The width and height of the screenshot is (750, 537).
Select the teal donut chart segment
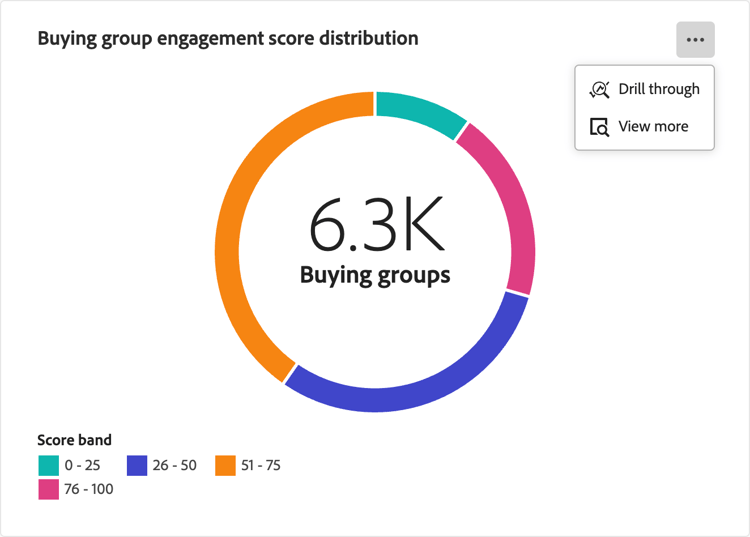click(420, 108)
